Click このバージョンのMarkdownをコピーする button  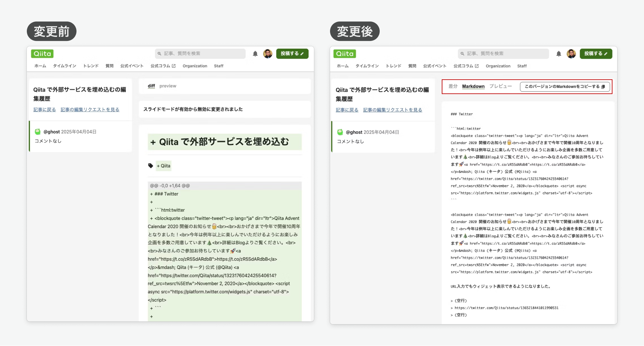tap(565, 87)
